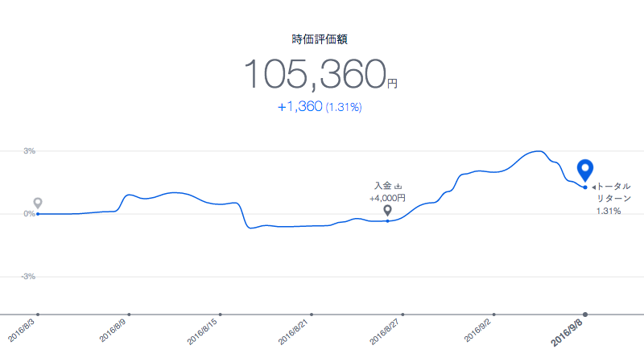
Task: Click the -3% axis label
Action: (x=28, y=277)
